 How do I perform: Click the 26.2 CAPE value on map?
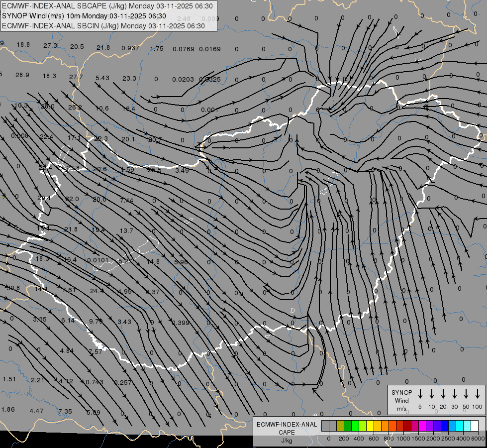click(75, 107)
